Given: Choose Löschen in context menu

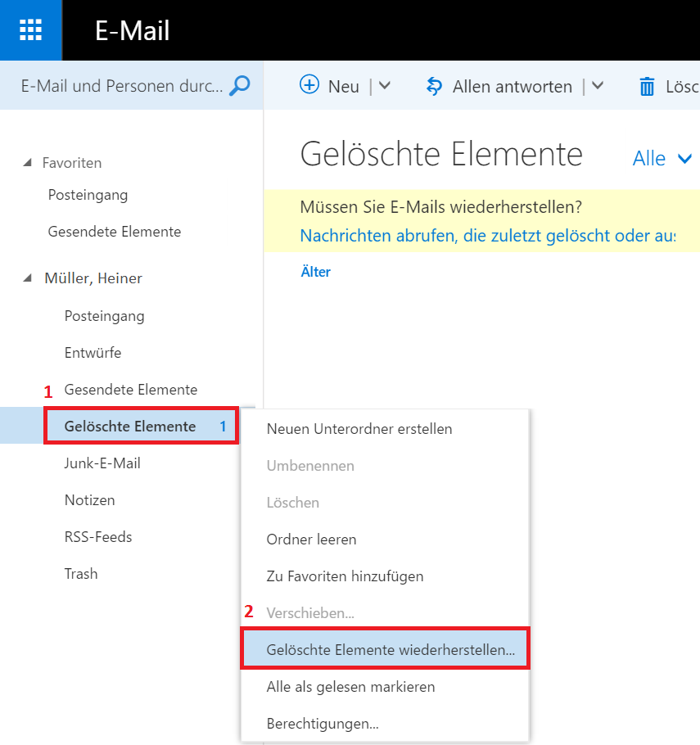Looking at the screenshot, I should [x=385, y=503].
